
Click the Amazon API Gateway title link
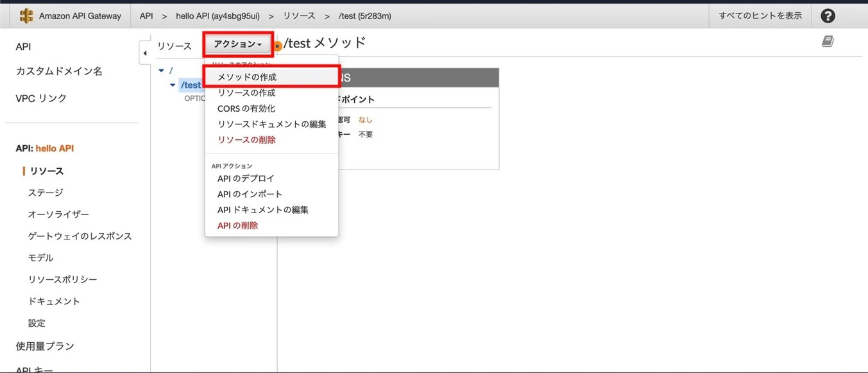tap(80, 16)
